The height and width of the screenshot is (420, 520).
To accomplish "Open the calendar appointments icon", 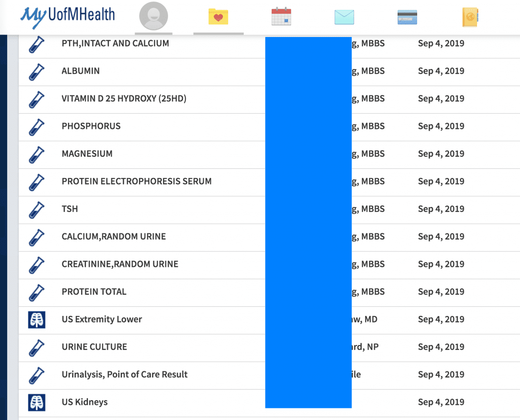I will [x=281, y=17].
